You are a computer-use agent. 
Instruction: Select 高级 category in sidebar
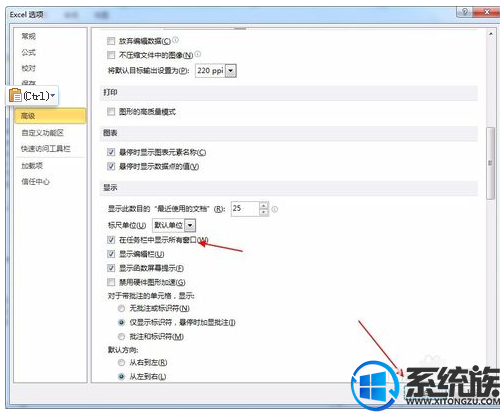(50, 116)
